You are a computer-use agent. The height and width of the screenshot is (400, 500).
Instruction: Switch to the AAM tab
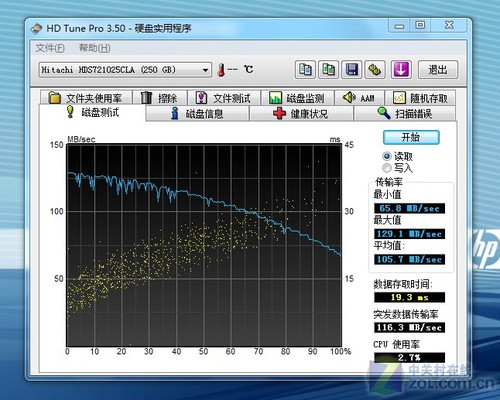click(x=359, y=98)
